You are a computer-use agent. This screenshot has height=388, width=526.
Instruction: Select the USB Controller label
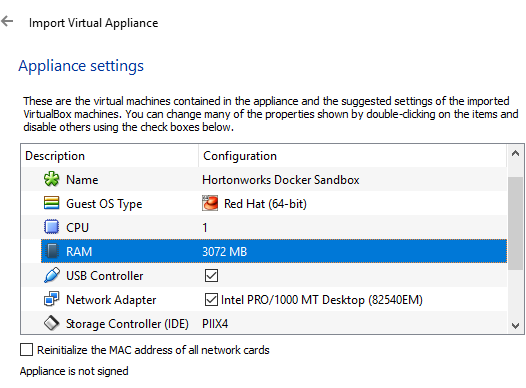(105, 276)
